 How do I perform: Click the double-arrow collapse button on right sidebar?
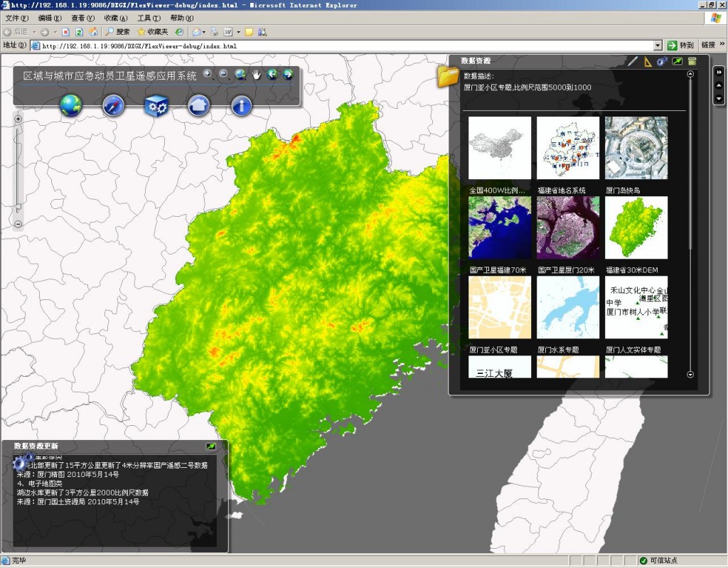pyautogui.click(x=719, y=72)
